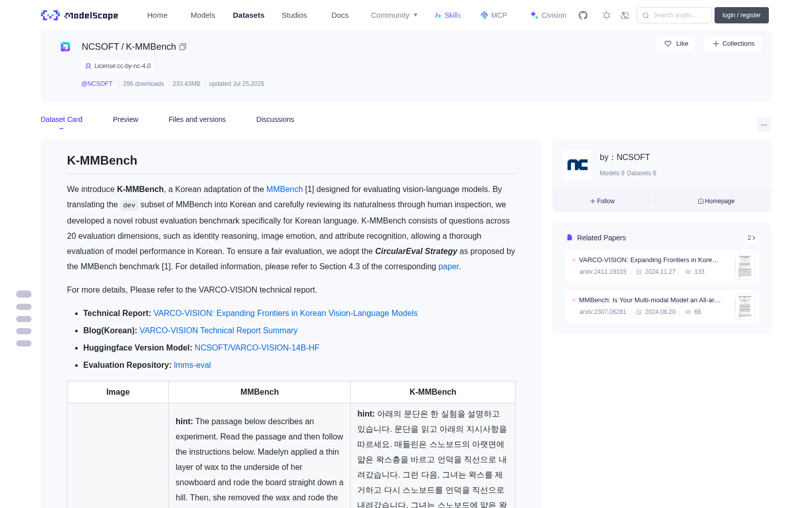Click the login / register button
This screenshot has height=508, width=812.
coord(741,15)
